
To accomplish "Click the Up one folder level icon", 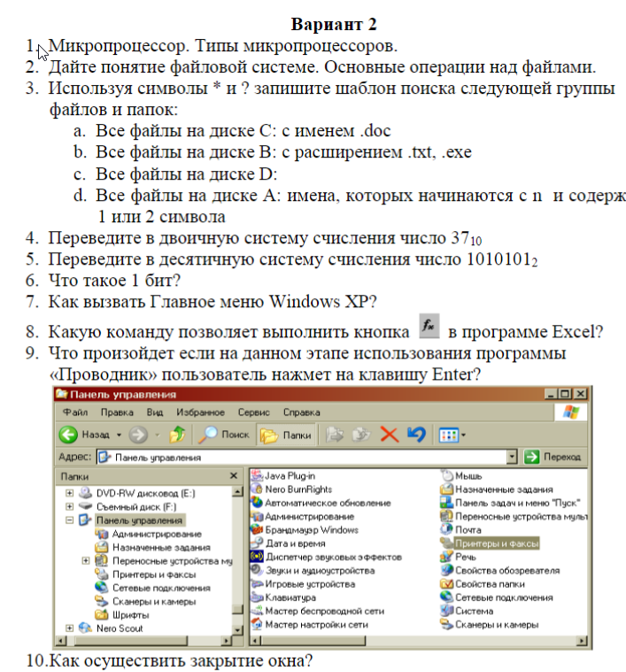I will (x=176, y=435).
